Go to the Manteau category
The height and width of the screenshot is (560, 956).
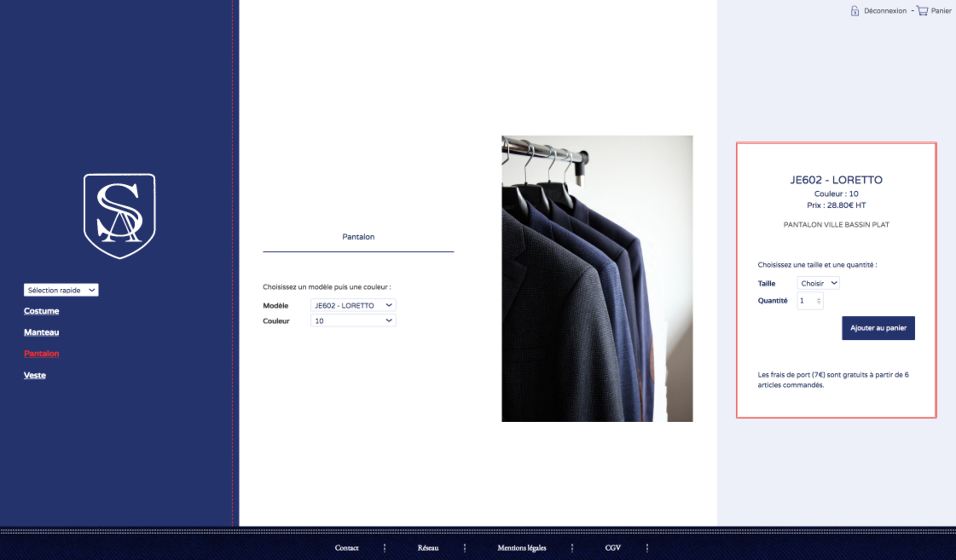click(x=41, y=332)
